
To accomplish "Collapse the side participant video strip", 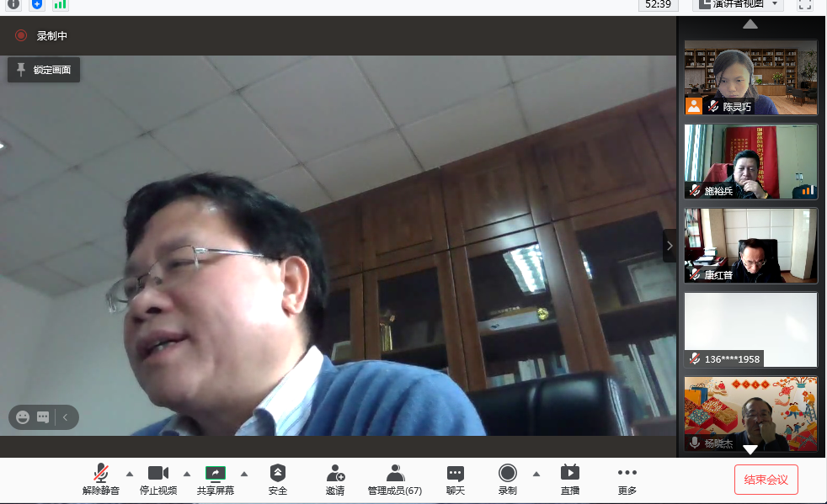I will pyautogui.click(x=670, y=246).
